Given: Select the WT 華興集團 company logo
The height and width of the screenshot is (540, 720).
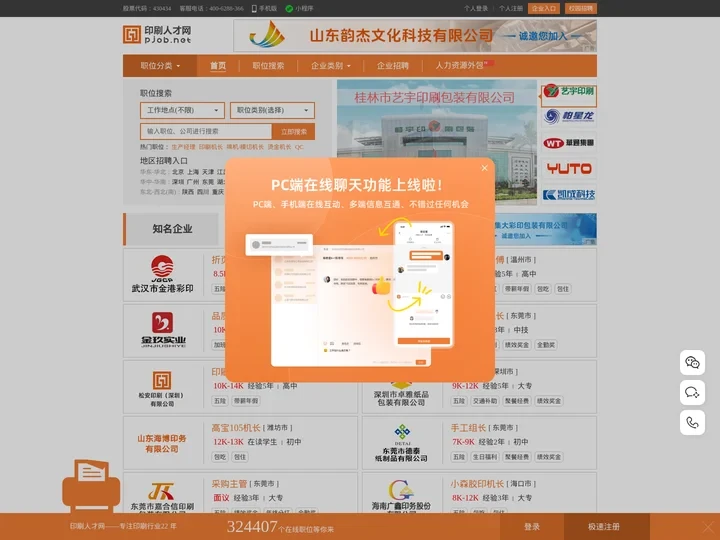Looking at the screenshot, I should (x=569, y=143).
